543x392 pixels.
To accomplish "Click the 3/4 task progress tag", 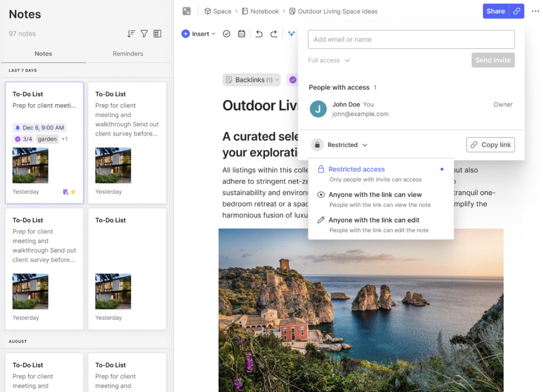I will coord(23,139).
